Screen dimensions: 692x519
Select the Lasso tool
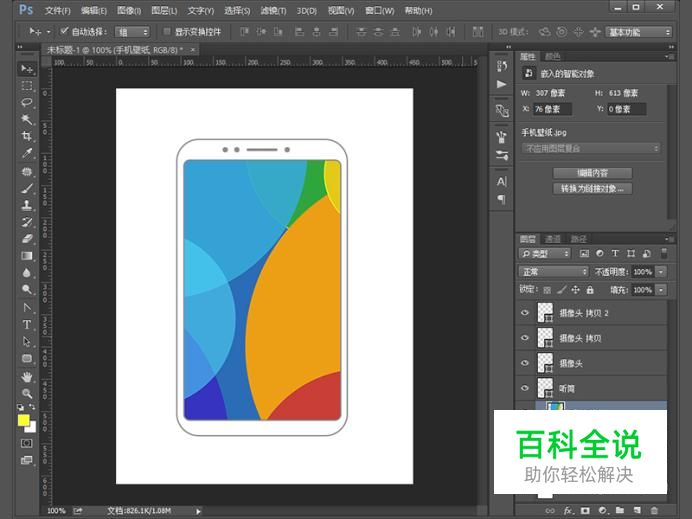click(27, 102)
